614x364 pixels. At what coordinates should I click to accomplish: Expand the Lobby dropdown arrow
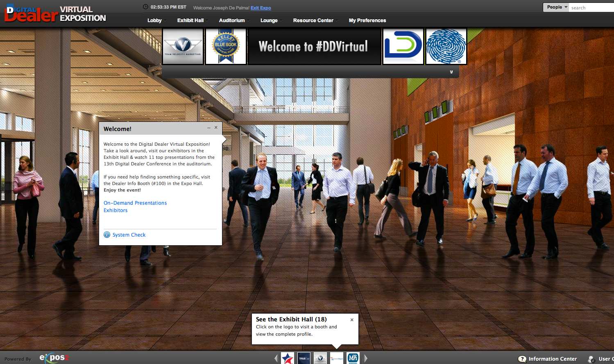coord(165,20)
